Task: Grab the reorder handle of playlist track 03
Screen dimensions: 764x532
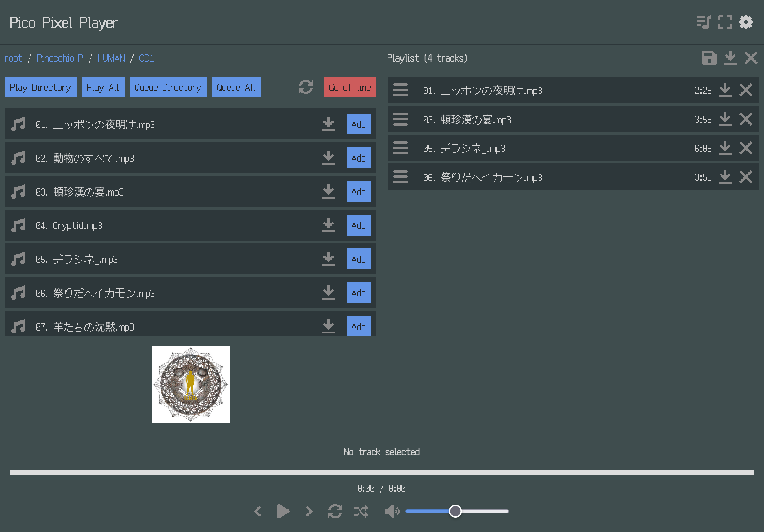Action: coord(400,119)
